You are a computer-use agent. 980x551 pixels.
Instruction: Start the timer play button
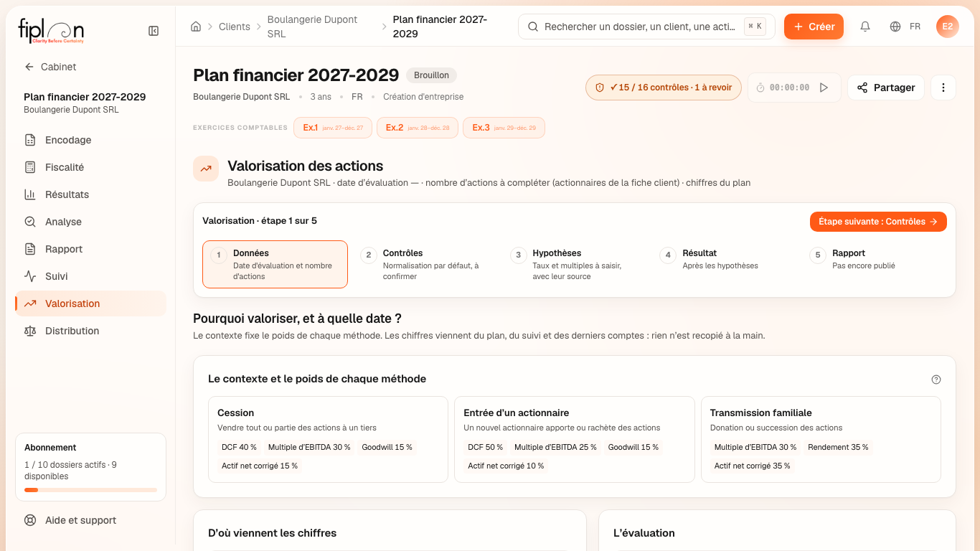(824, 88)
